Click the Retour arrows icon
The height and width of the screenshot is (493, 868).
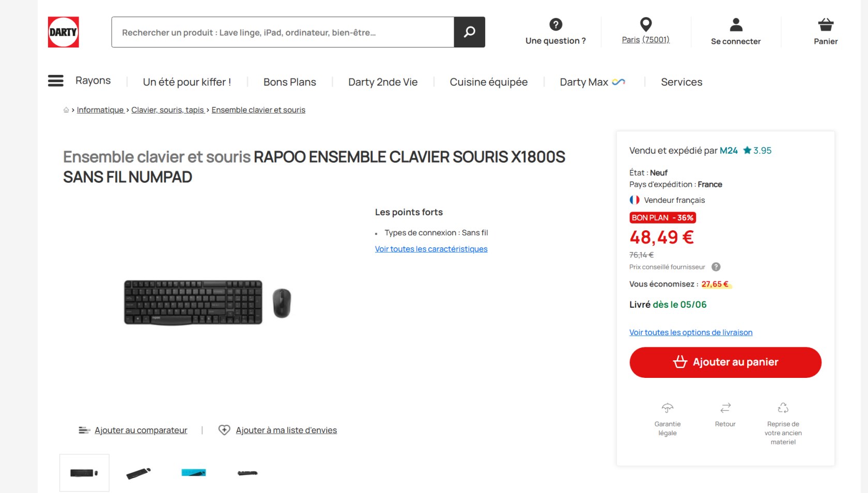[x=725, y=408]
